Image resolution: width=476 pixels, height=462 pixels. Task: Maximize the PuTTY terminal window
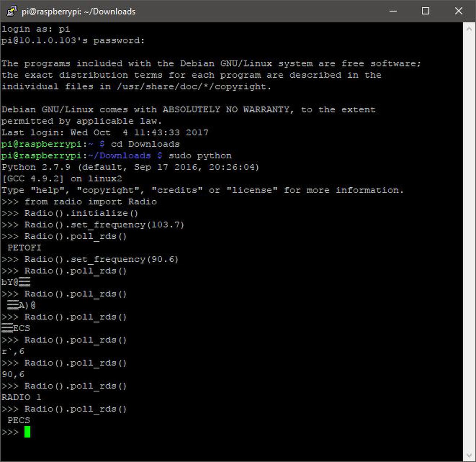426,11
